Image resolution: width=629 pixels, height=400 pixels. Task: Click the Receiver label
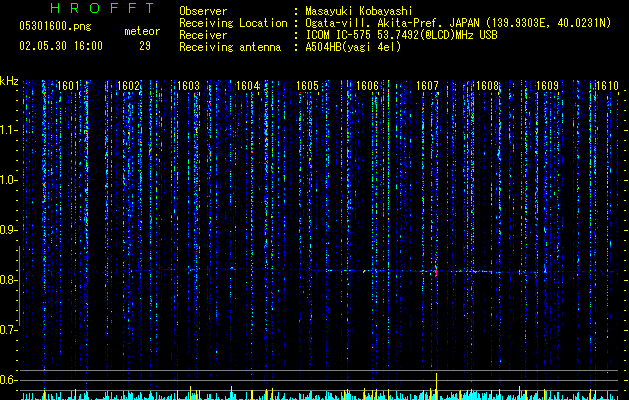(203, 35)
